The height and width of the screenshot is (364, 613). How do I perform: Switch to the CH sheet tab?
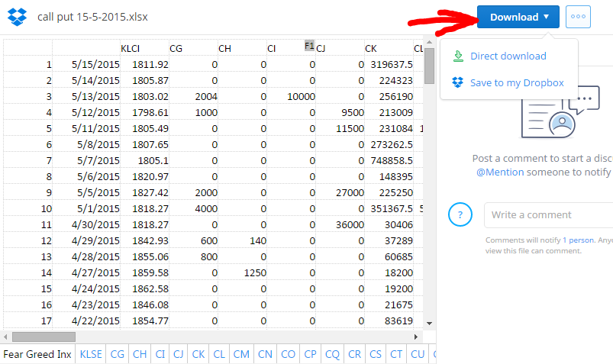point(140,354)
